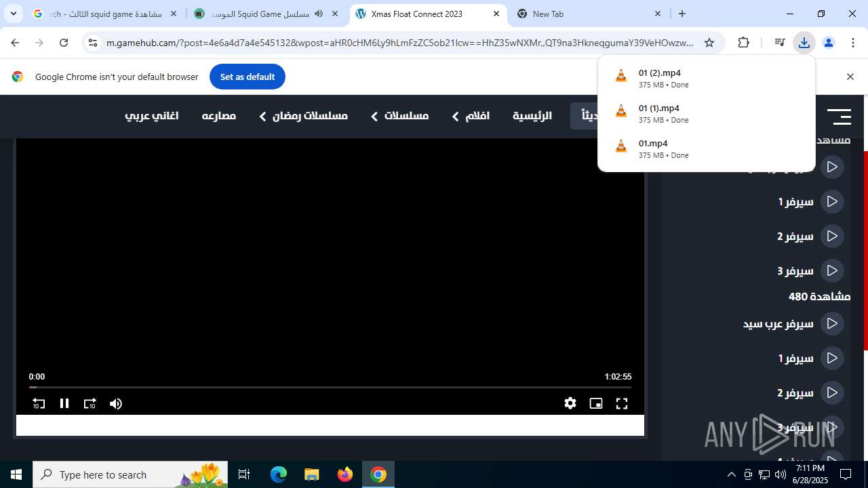Show hidden system tray icons

pos(731,474)
